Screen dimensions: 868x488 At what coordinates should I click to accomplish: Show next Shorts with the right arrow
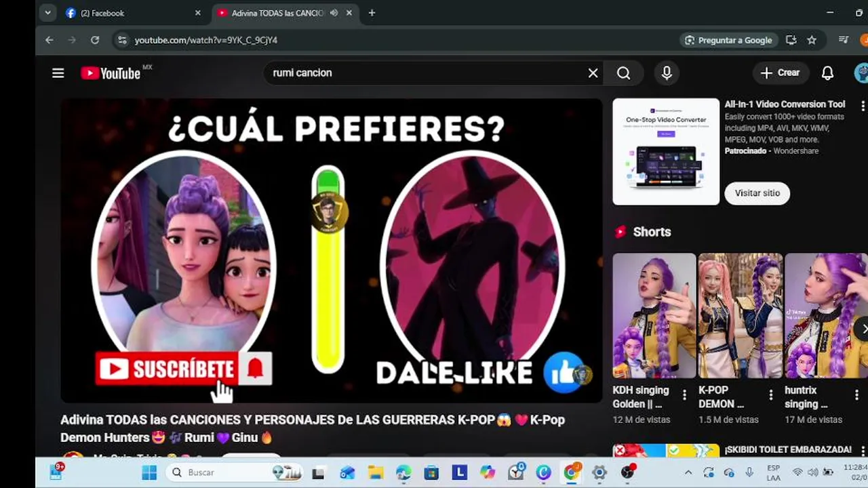pyautogui.click(x=863, y=329)
